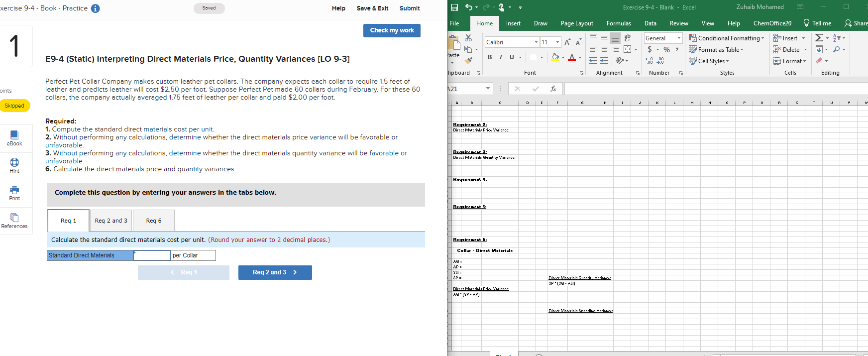Screen dimensions: 868x356
Task: Toggle Wrap Text in Alignment group
Action: point(627,38)
